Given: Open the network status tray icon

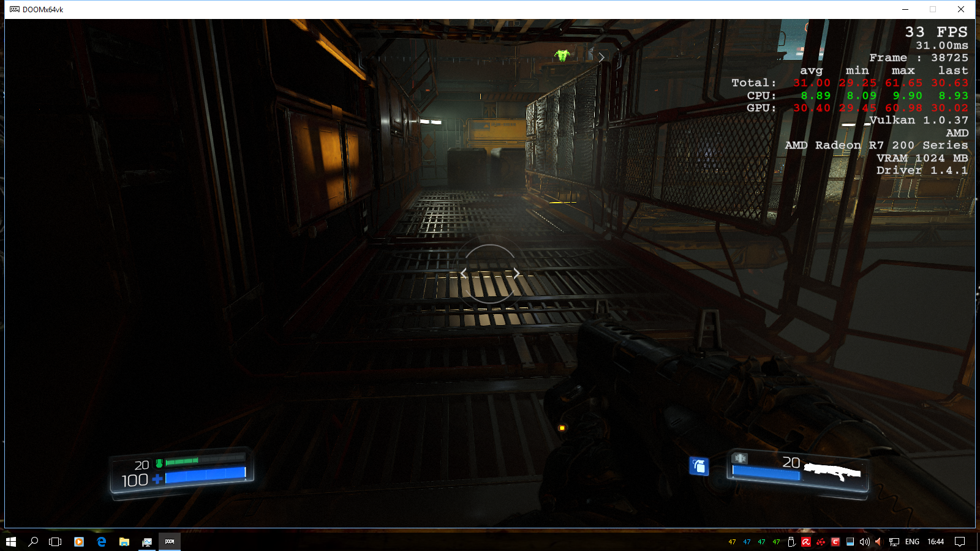Looking at the screenshot, I should (x=894, y=542).
